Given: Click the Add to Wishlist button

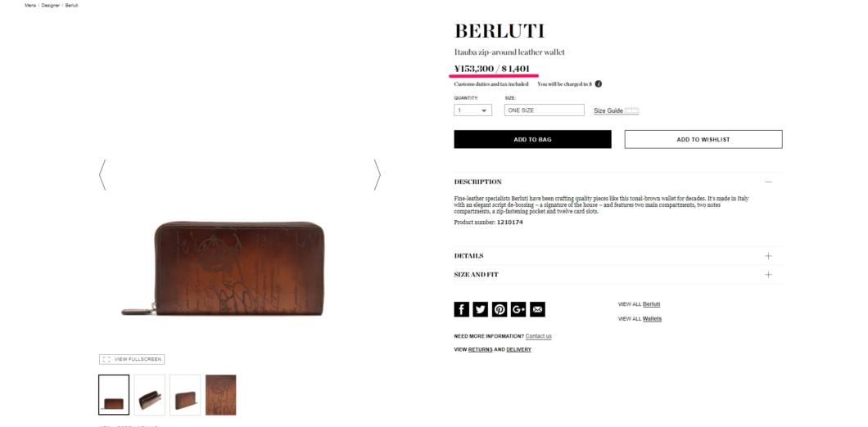Looking at the screenshot, I should point(703,139).
